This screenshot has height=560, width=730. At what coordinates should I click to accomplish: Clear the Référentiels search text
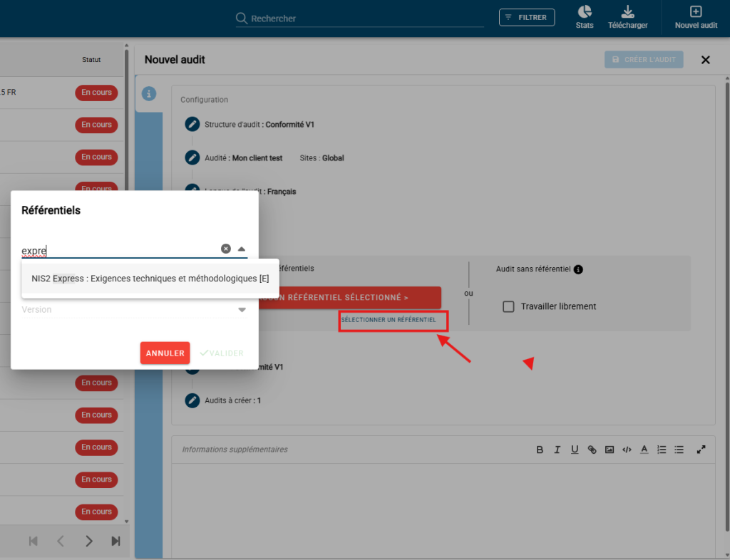(x=226, y=249)
